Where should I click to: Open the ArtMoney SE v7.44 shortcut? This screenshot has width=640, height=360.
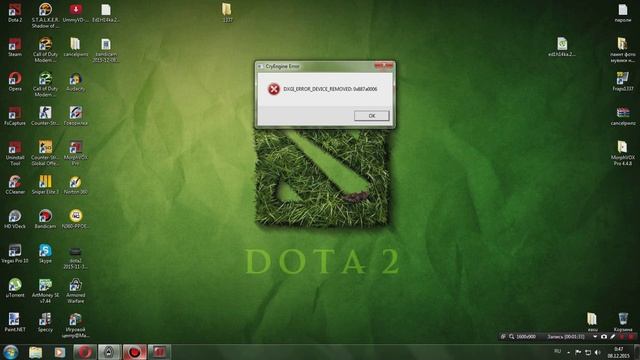click(45, 291)
